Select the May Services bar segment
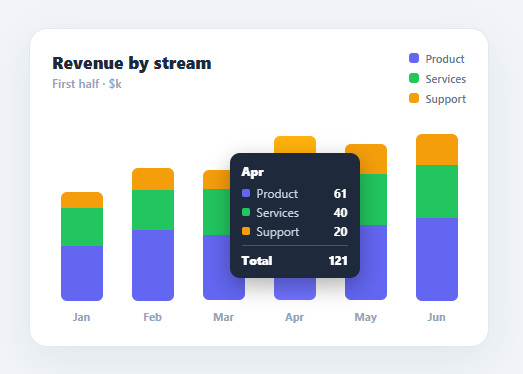The width and height of the screenshot is (523, 374). pos(373,199)
